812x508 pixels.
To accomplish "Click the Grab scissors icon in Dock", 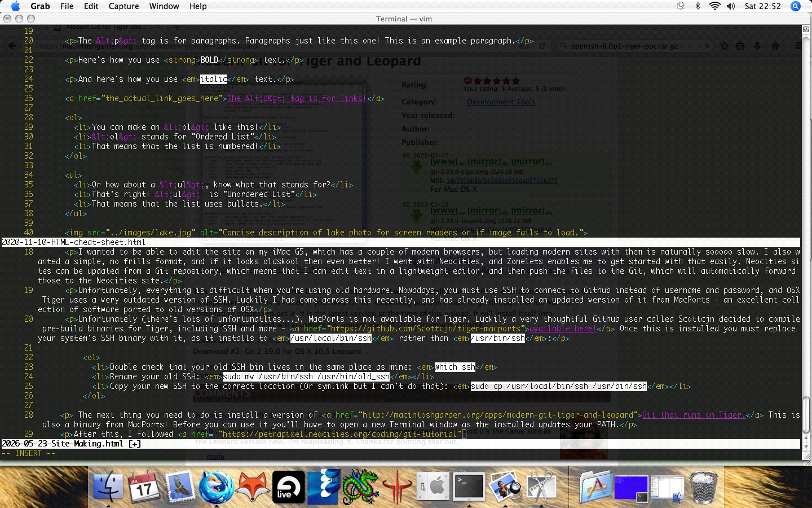I will pos(541,487).
